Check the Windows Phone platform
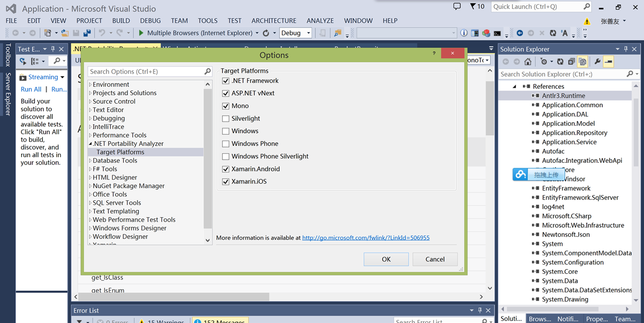 tap(226, 144)
